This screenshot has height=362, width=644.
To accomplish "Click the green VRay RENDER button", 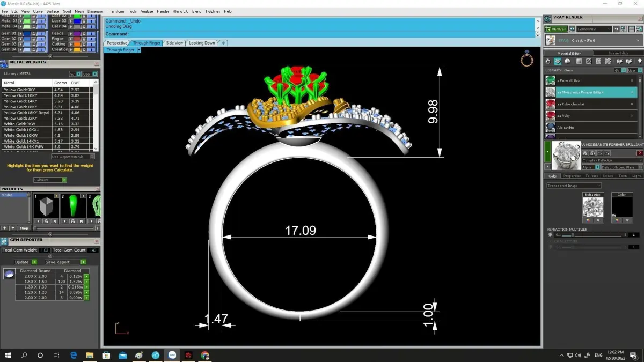I will [x=556, y=29].
